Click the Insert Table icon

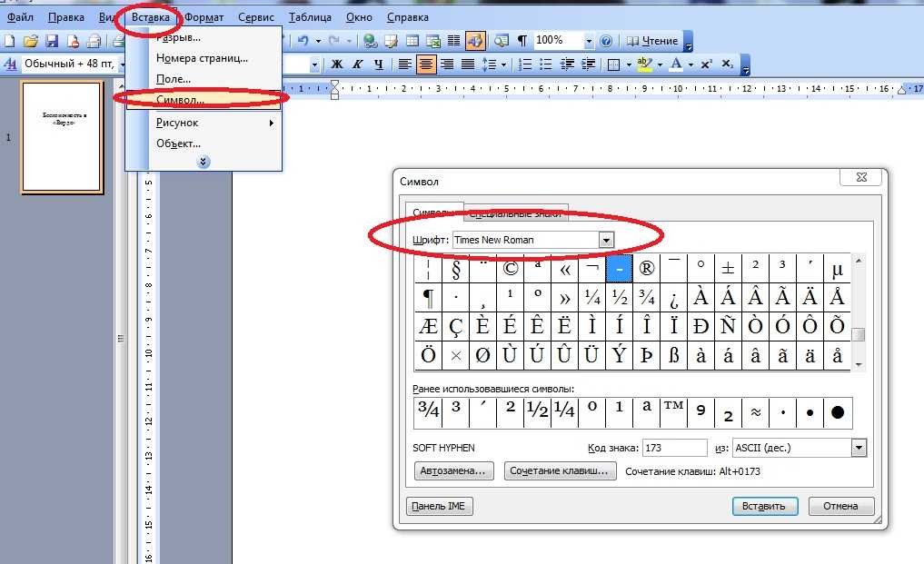(x=412, y=41)
